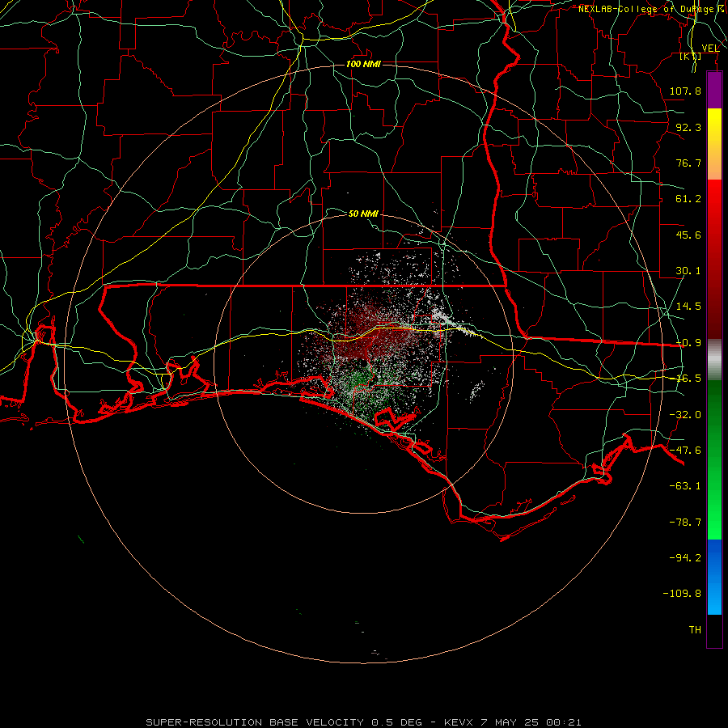Viewport: 728px width, 728px height.
Task: Click the -0.9 velocity scale value
Action: [x=688, y=343]
